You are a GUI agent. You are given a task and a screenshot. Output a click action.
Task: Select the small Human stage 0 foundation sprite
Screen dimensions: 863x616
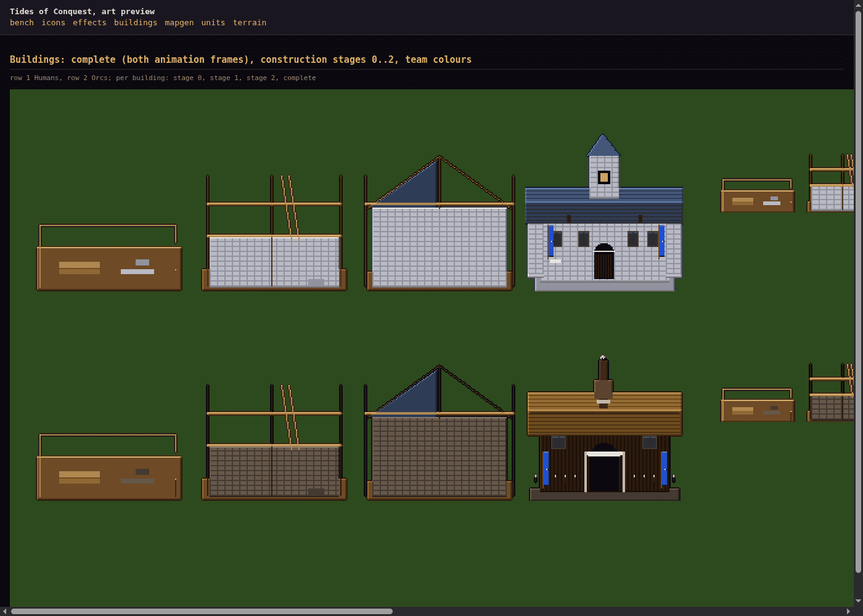coord(758,196)
